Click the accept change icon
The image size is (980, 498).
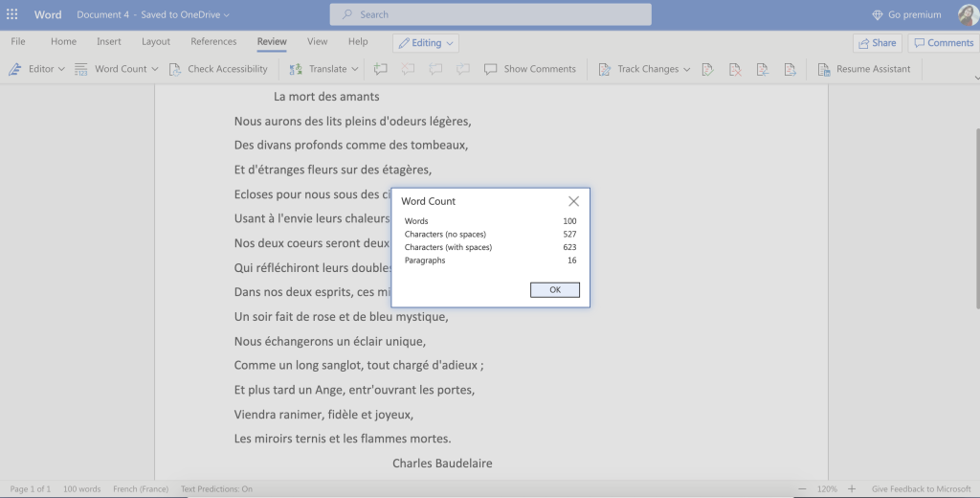coord(707,69)
